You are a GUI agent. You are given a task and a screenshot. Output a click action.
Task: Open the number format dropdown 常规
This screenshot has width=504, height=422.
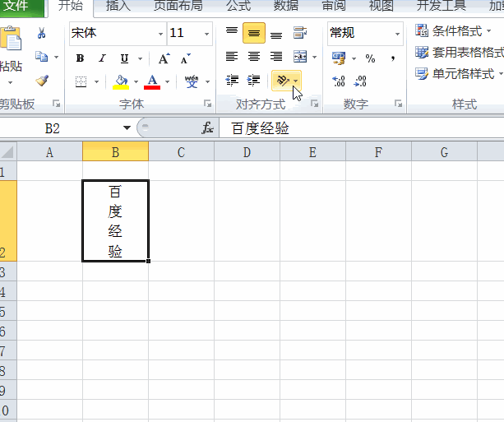(x=397, y=34)
